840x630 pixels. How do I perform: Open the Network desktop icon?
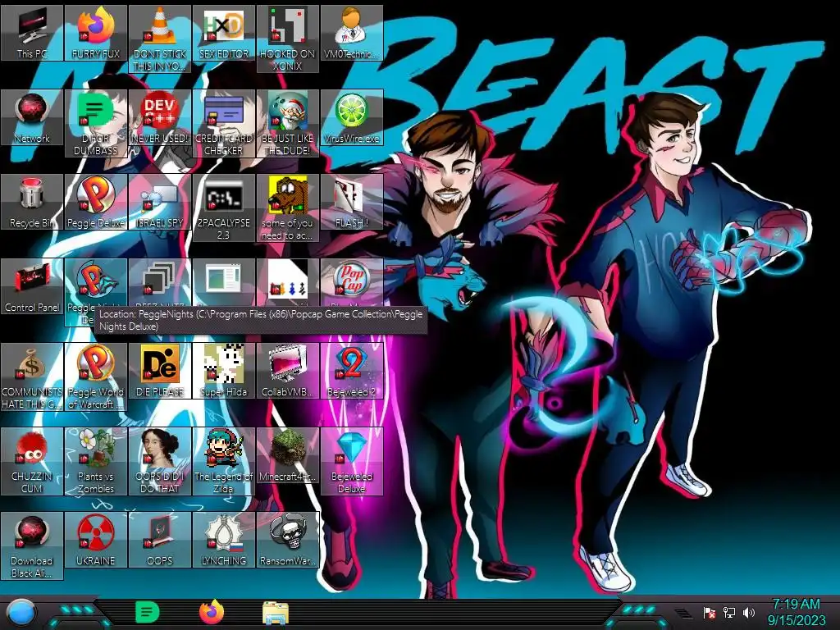point(32,117)
